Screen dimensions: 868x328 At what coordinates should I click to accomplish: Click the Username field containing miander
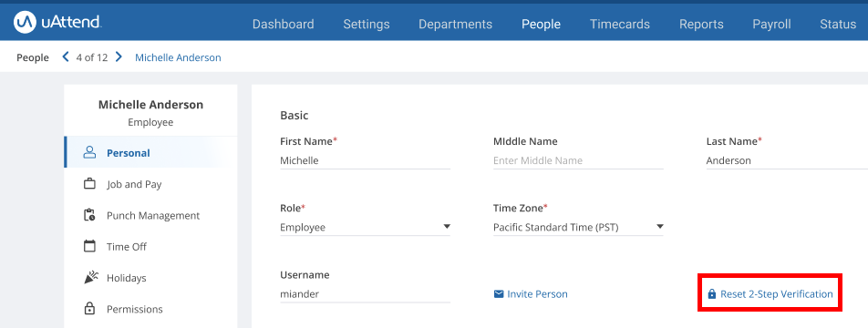point(366,294)
